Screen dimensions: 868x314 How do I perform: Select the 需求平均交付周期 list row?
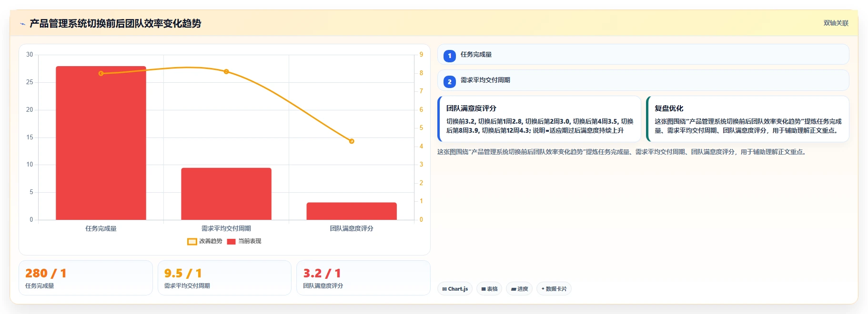[643, 80]
